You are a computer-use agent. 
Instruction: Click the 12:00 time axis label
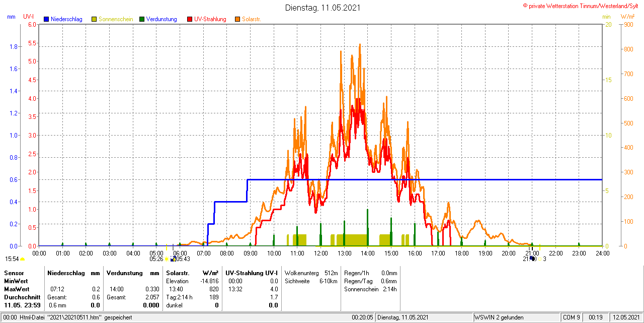click(x=320, y=253)
